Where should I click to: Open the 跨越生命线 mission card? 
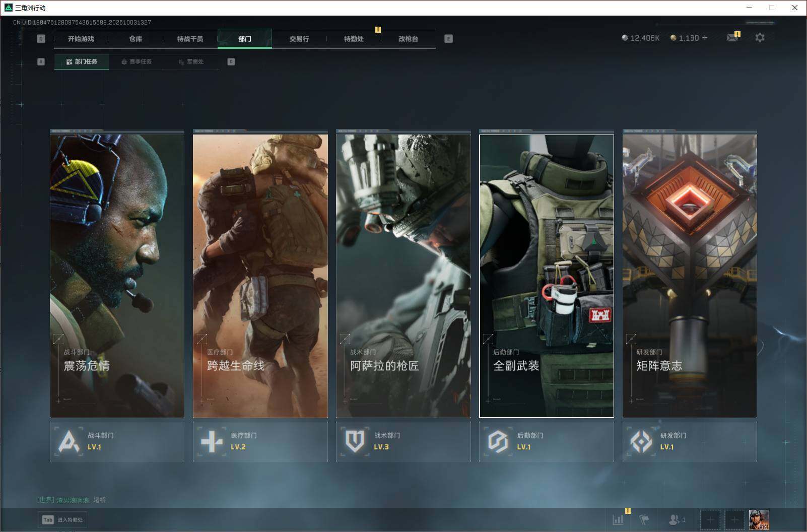(260, 276)
